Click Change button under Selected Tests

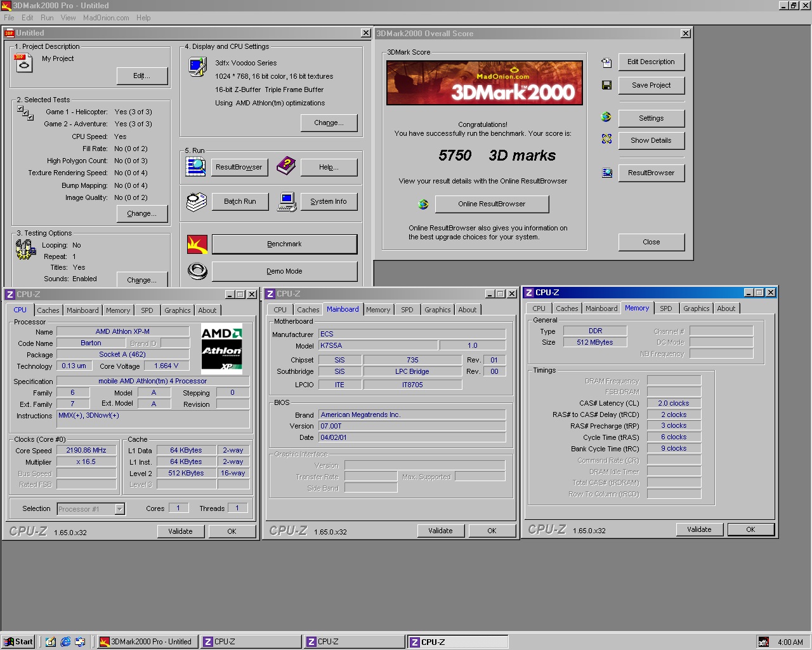(x=142, y=214)
